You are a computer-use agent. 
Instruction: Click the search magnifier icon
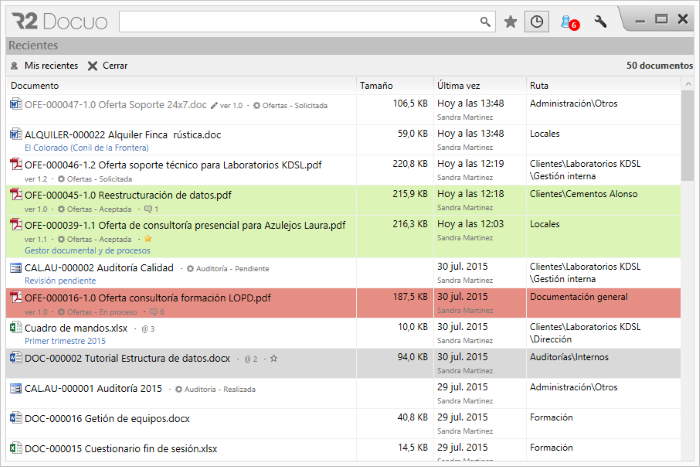[485, 22]
